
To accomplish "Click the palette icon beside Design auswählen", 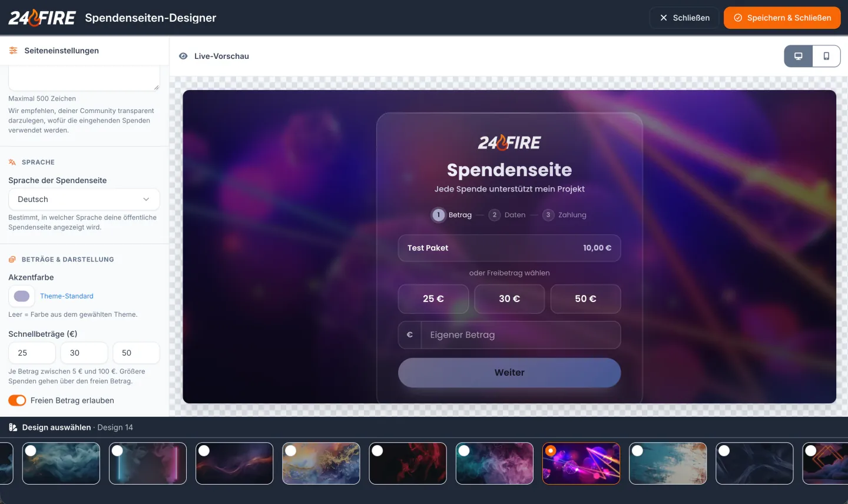I will pyautogui.click(x=13, y=427).
